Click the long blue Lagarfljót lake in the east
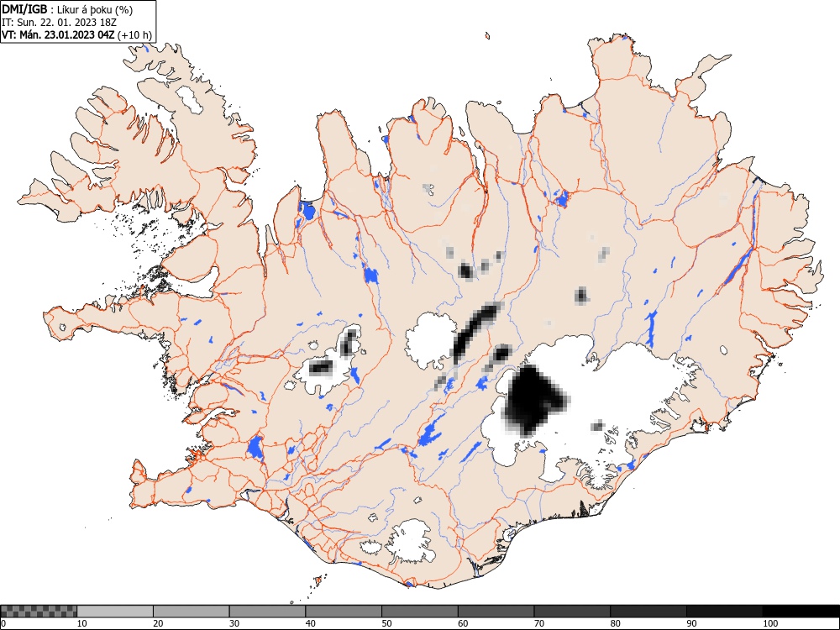This screenshot has height=630, width=840. point(739,265)
